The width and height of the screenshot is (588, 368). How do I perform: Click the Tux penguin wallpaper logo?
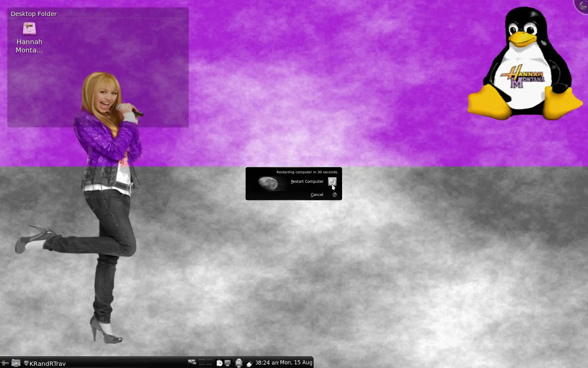pyautogui.click(x=524, y=64)
